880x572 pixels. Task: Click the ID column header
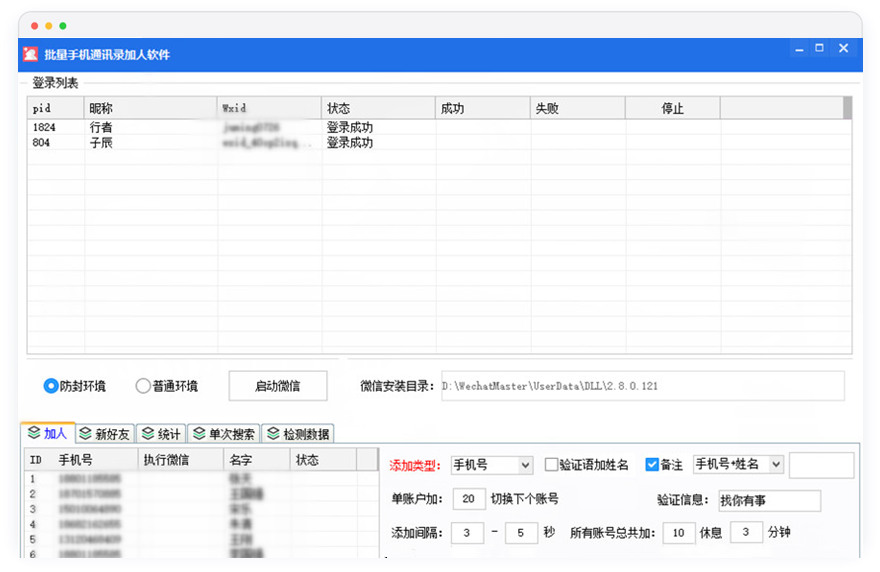[x=39, y=460]
